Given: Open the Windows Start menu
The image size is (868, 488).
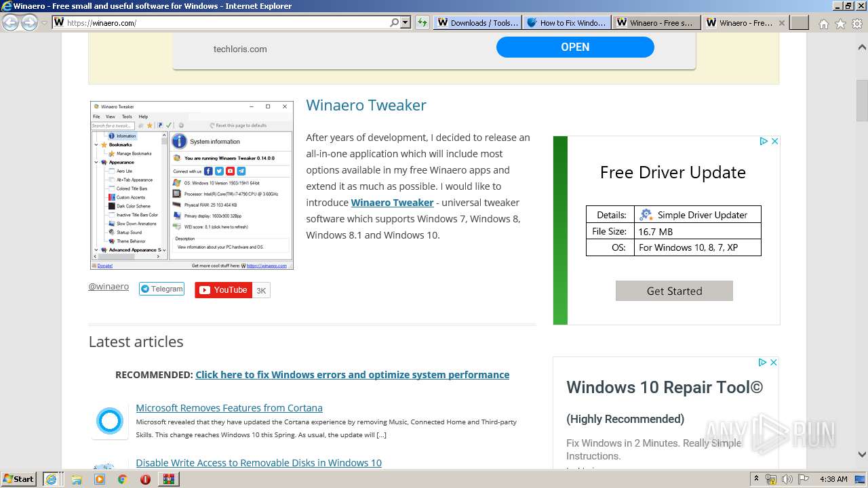Looking at the screenshot, I should 18,479.
